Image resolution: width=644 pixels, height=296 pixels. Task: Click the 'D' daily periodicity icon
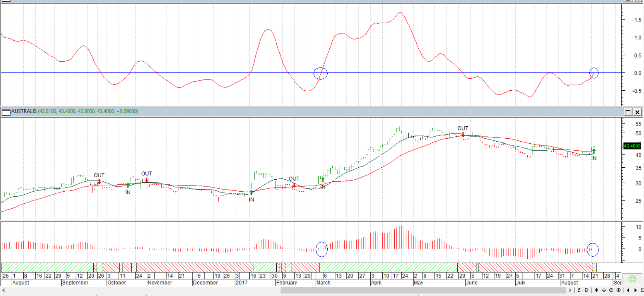coord(587,290)
